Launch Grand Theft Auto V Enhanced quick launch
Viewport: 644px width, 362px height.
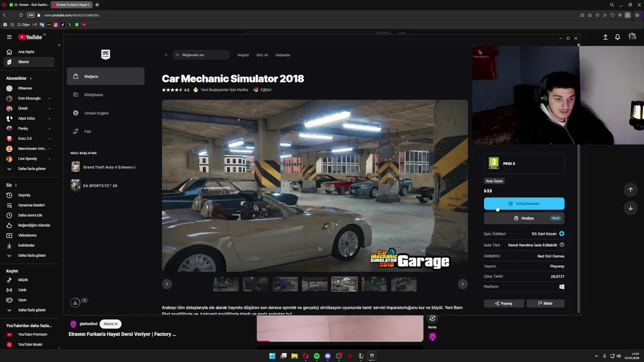point(106,167)
